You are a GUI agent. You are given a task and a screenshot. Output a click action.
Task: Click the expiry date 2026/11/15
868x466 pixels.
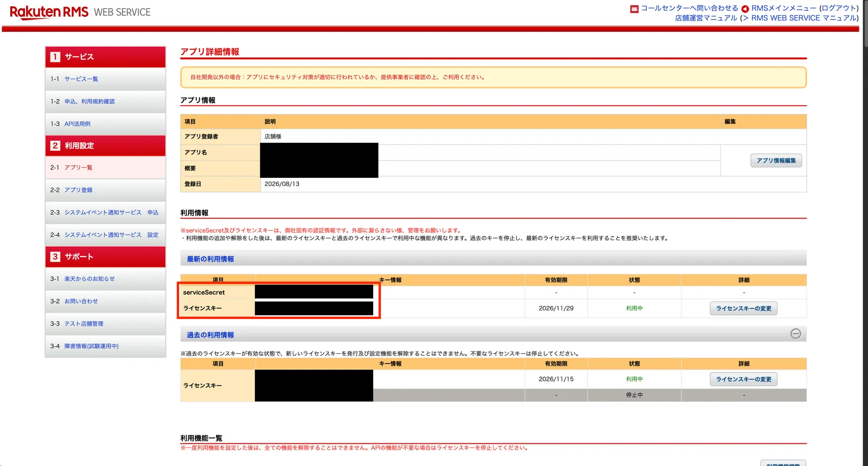(556, 379)
